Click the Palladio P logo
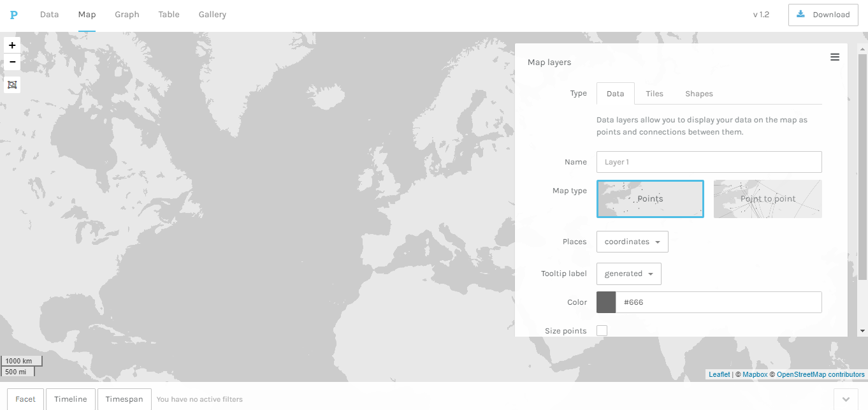The height and width of the screenshot is (410, 868). 13,15
